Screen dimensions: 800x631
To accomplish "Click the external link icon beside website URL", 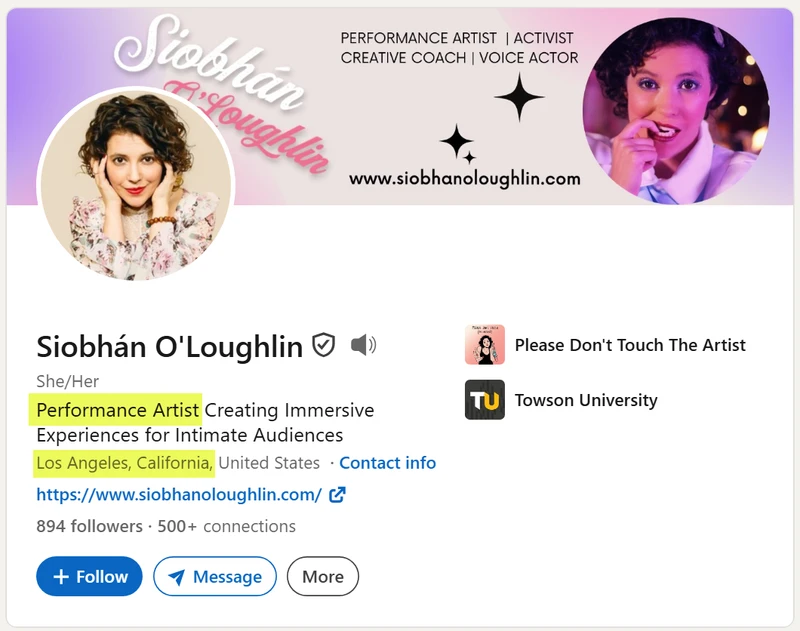I will coord(337,494).
